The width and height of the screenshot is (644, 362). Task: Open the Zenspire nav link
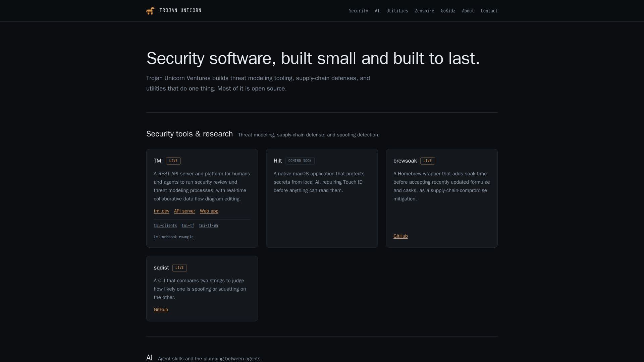pyautogui.click(x=424, y=11)
